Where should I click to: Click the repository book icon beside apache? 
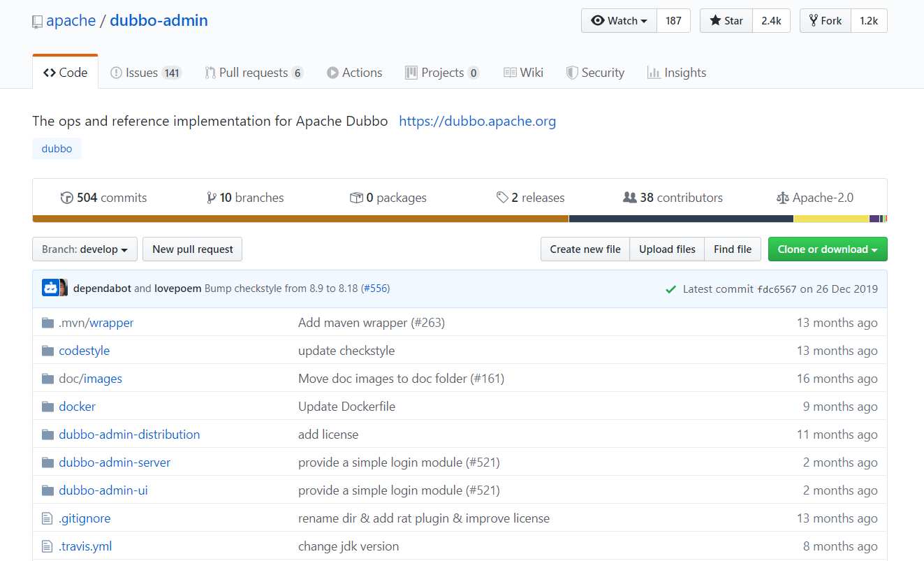pyautogui.click(x=37, y=22)
